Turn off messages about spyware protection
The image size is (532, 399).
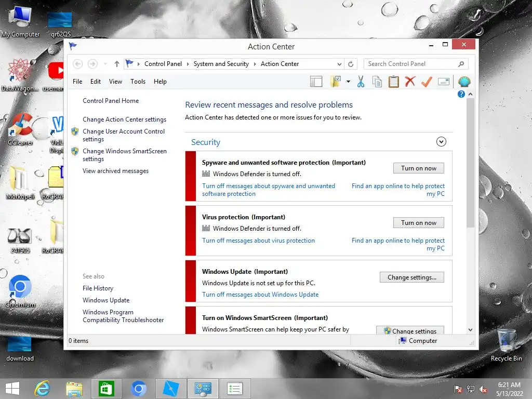click(x=269, y=190)
